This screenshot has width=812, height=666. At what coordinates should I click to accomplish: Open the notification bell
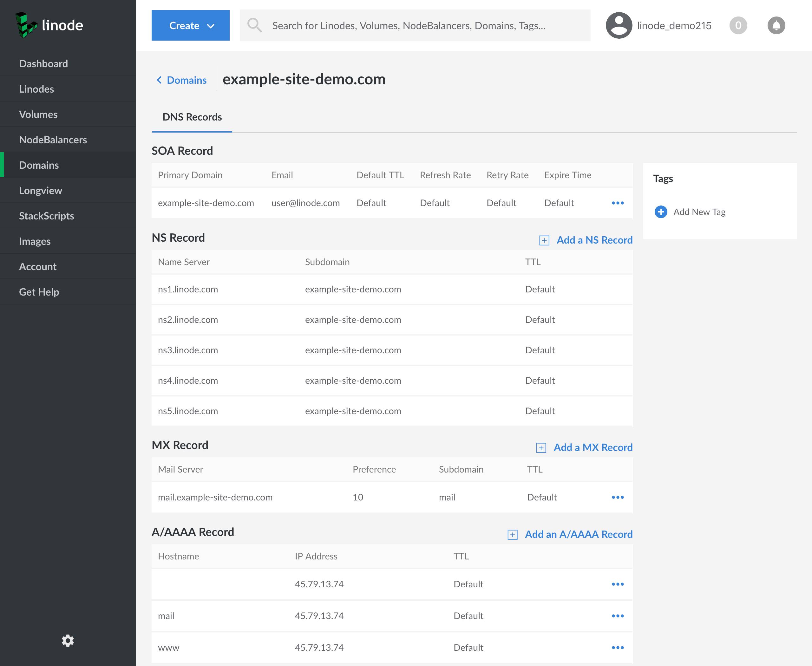[x=776, y=25]
